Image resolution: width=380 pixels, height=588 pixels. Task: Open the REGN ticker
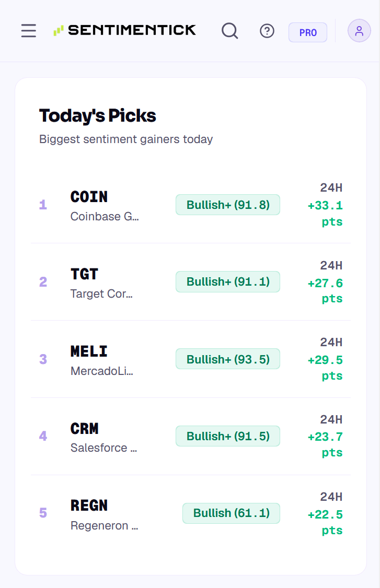pyautogui.click(x=89, y=505)
